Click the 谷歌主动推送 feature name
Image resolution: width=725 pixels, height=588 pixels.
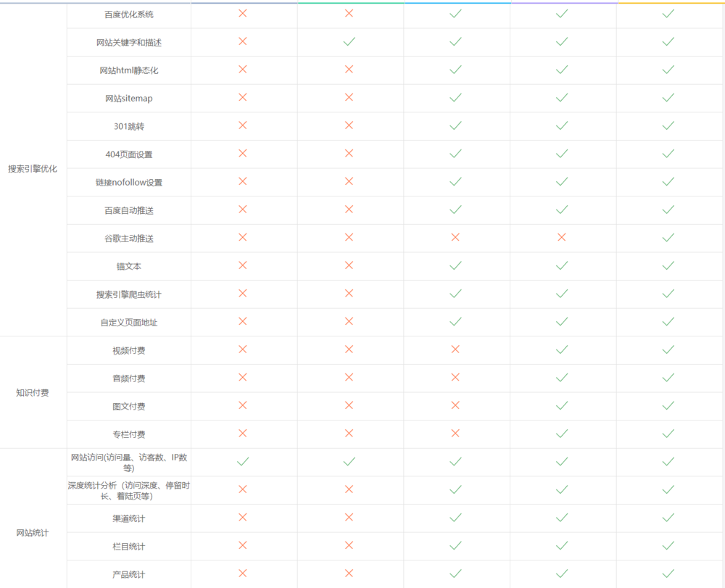[x=129, y=239]
